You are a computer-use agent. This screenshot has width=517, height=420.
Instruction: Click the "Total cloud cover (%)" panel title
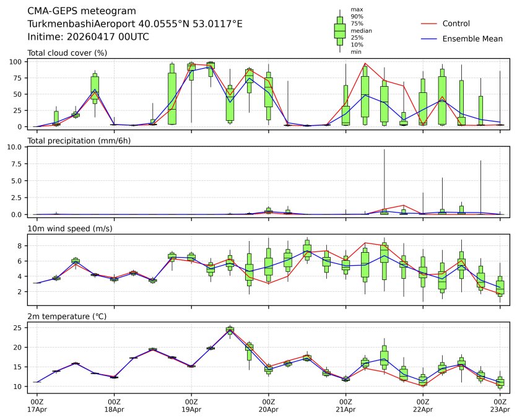coord(67,53)
